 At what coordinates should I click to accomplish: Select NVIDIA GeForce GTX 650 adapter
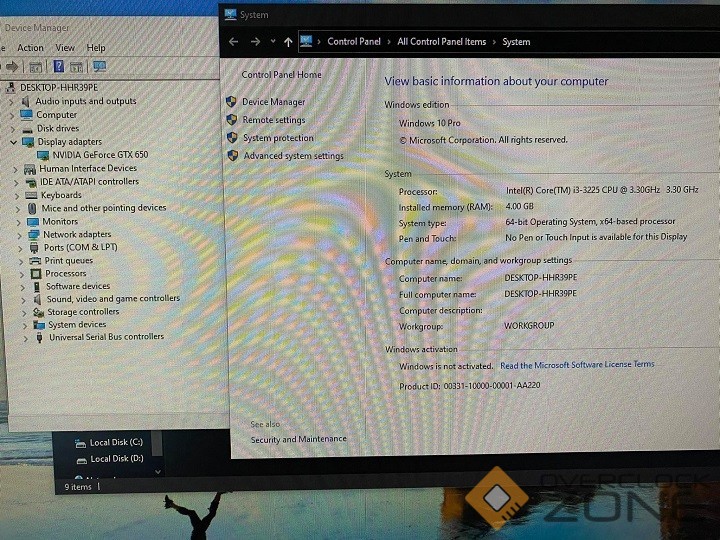[x=100, y=155]
